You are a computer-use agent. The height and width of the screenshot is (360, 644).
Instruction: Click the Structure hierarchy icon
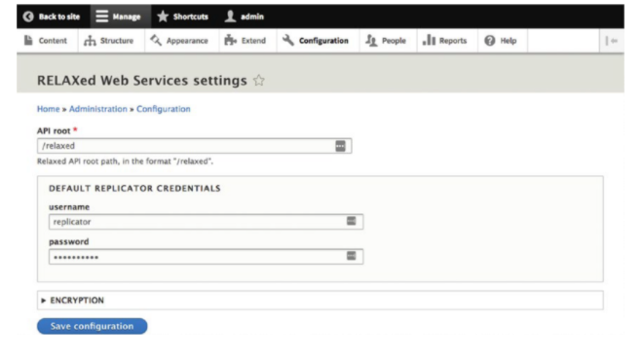pyautogui.click(x=90, y=41)
